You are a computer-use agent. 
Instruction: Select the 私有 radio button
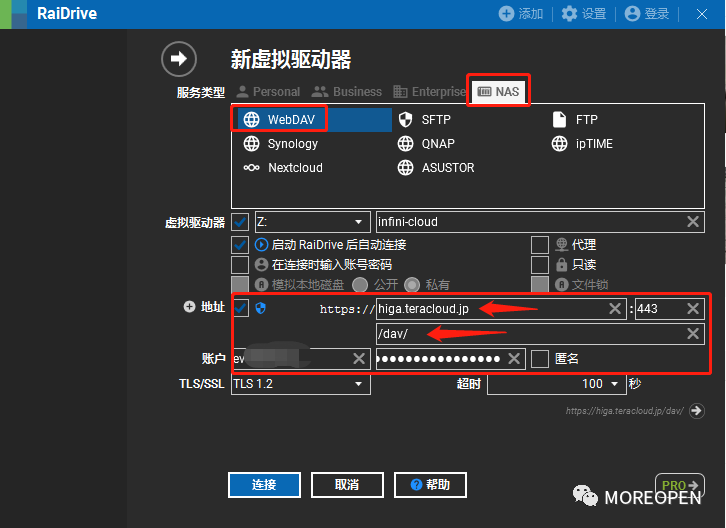(412, 284)
